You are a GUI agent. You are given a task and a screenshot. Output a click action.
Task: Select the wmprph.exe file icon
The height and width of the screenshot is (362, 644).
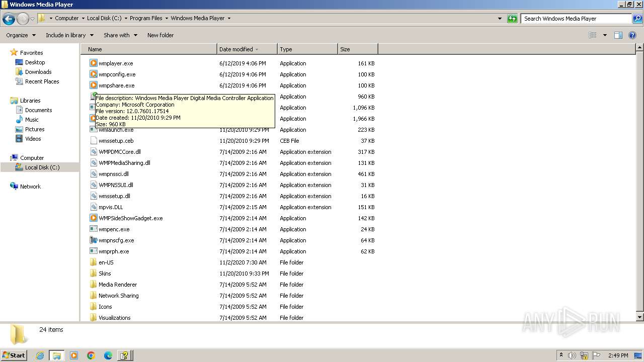(93, 251)
